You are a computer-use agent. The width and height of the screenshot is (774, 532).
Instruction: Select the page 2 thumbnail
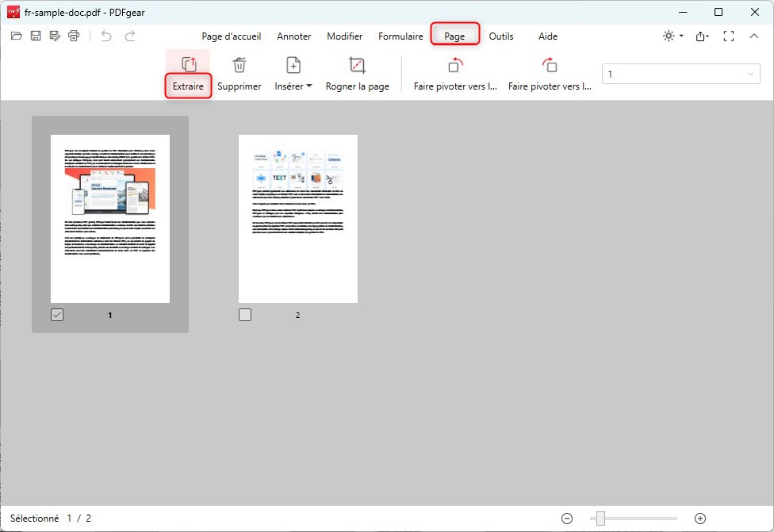pyautogui.click(x=297, y=219)
